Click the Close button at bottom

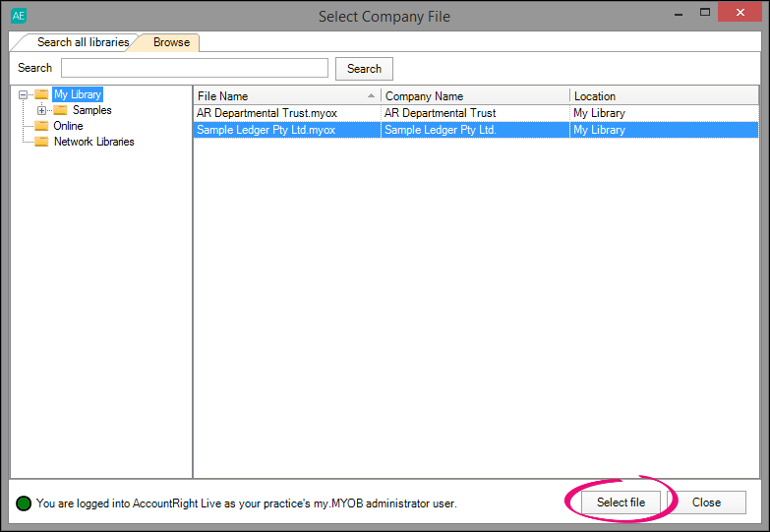(706, 502)
